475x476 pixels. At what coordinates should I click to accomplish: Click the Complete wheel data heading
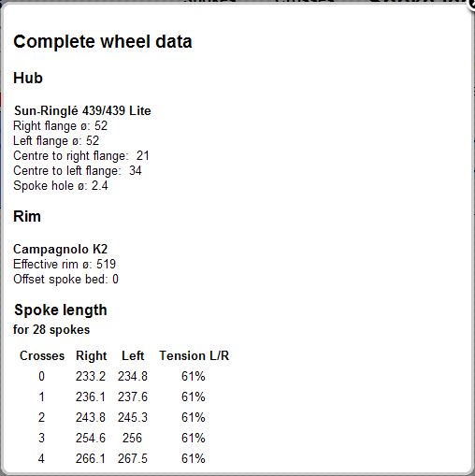[103, 42]
